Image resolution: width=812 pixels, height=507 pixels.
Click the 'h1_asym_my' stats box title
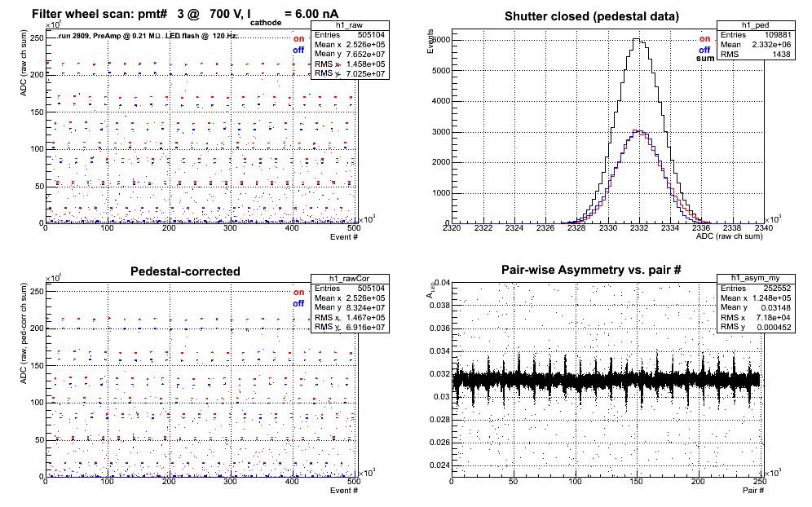pyautogui.click(x=756, y=279)
